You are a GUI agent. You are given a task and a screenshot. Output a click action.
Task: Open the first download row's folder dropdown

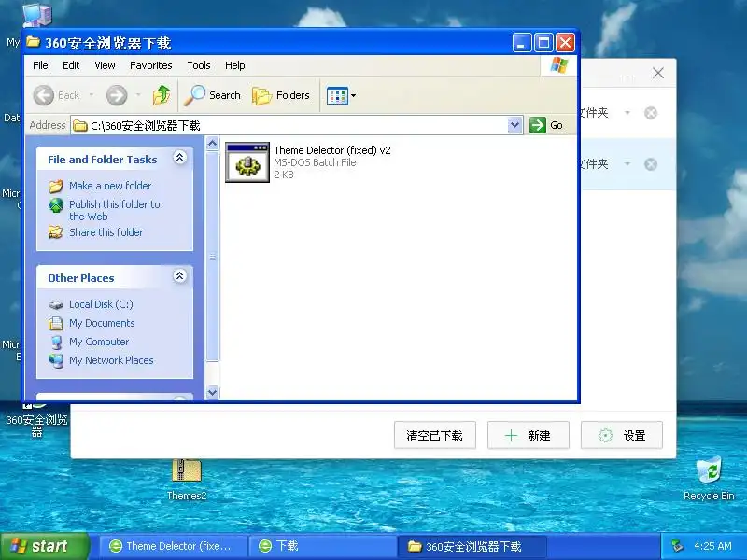627,113
